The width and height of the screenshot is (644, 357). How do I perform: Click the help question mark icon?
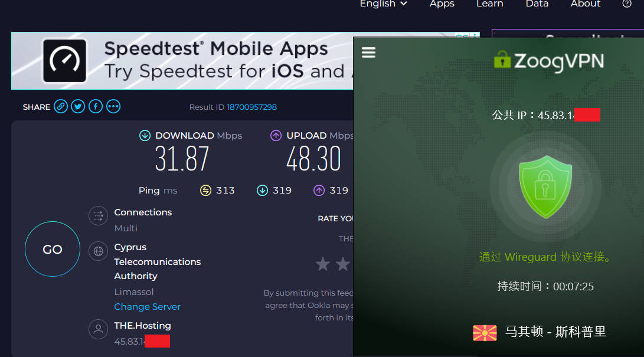point(627,4)
